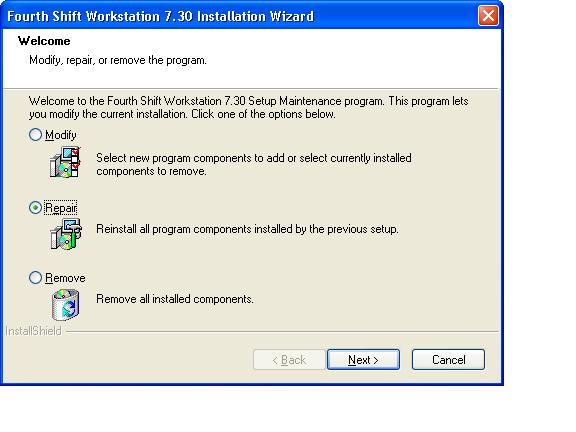This screenshot has width=576, height=432.
Task: Click the Modify components icon with checkmarks
Action: pyautogui.click(x=65, y=162)
